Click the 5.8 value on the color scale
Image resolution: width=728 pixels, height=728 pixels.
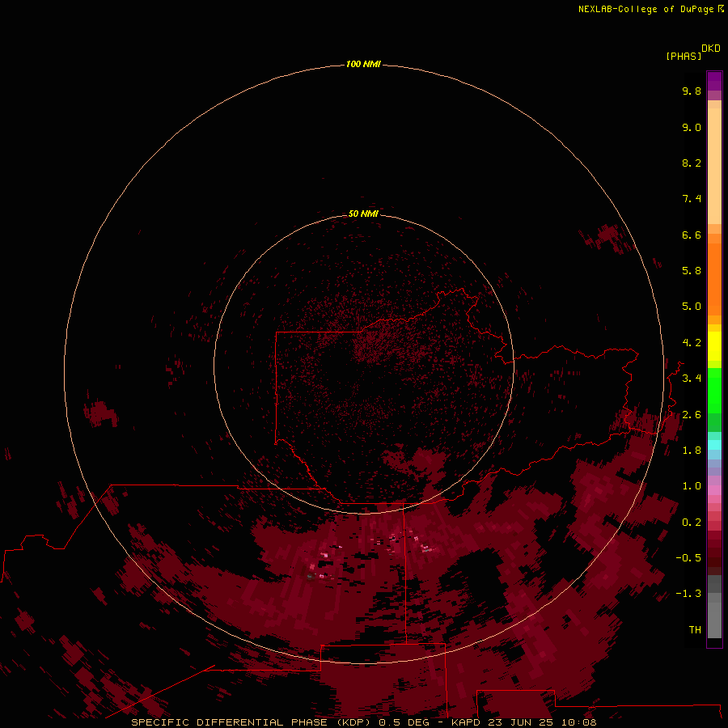tap(692, 271)
